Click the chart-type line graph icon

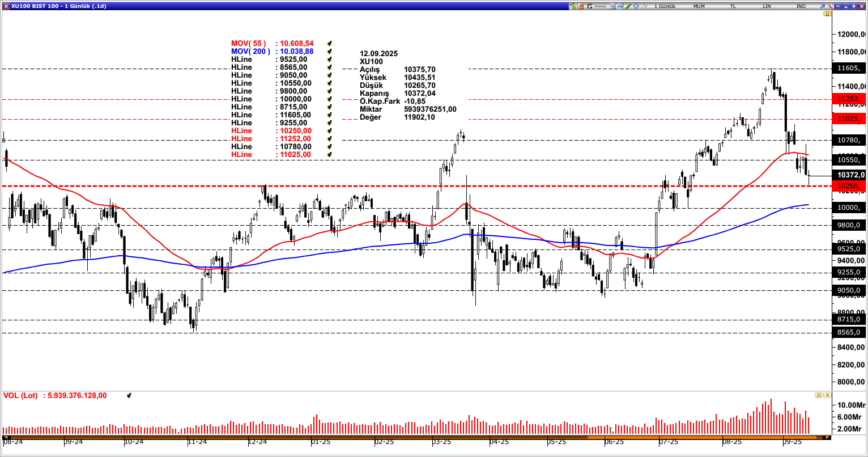pos(620,6)
